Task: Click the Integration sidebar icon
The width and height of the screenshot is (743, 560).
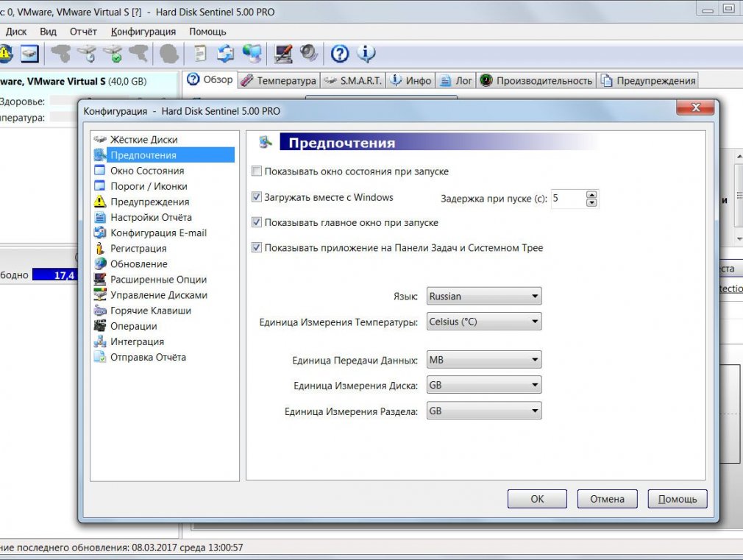Action: click(x=100, y=341)
